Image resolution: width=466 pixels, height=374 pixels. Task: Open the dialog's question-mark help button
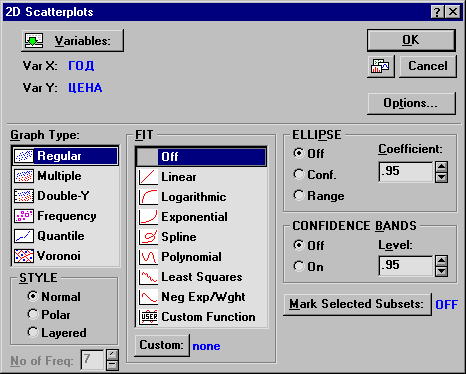click(x=437, y=12)
